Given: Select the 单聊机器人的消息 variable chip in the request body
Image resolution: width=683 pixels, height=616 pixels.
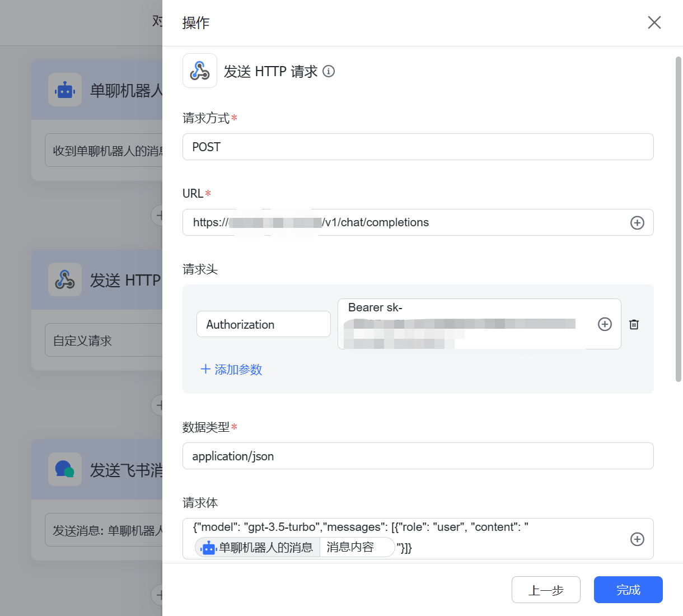Looking at the screenshot, I should 256,547.
